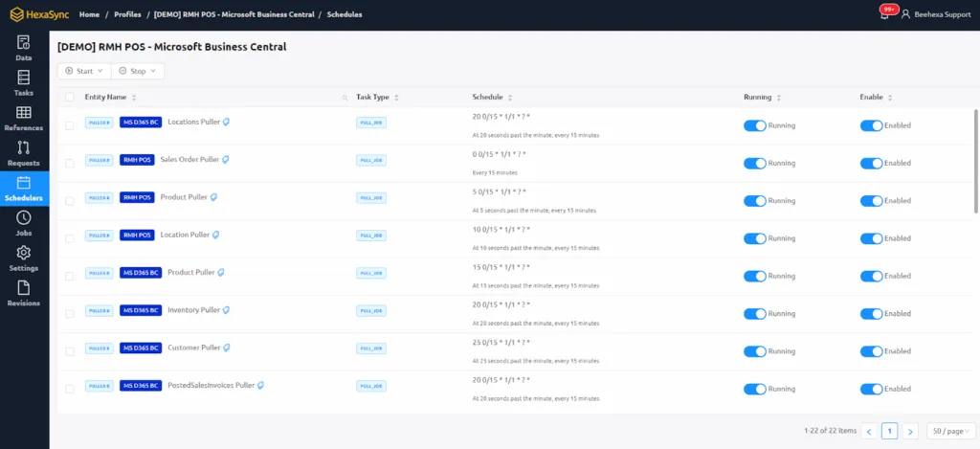980x449 pixels.
Task: Sort by Entity Name column arrows
Action: click(x=134, y=98)
